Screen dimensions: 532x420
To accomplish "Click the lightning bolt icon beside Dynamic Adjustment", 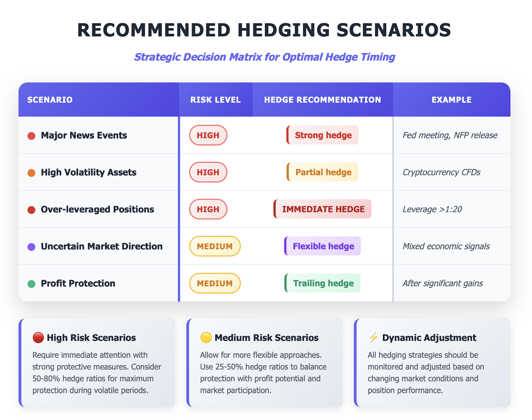I will (x=374, y=337).
